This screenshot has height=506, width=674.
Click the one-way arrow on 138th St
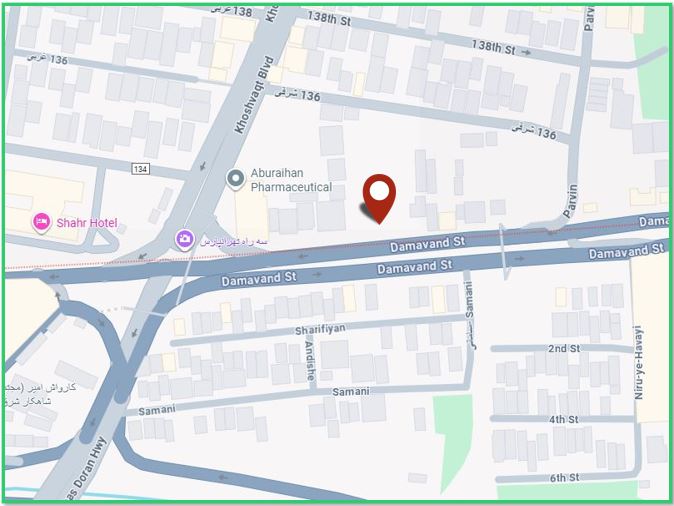coord(525,52)
